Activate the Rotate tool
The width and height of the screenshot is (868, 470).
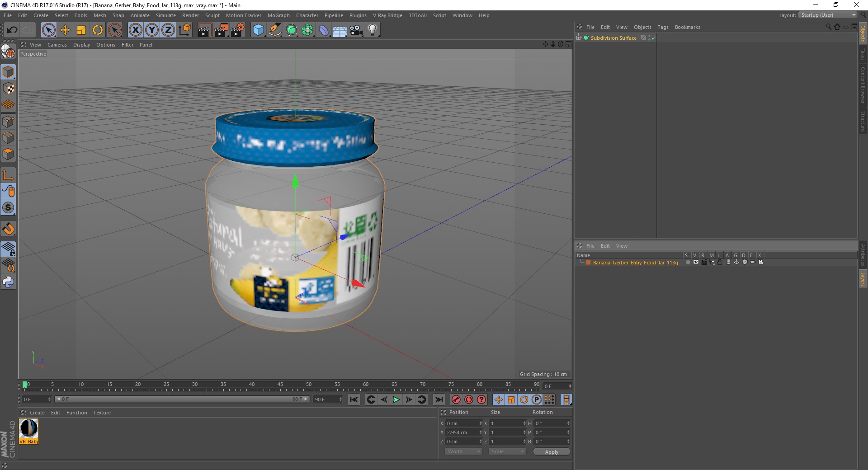tap(98, 30)
